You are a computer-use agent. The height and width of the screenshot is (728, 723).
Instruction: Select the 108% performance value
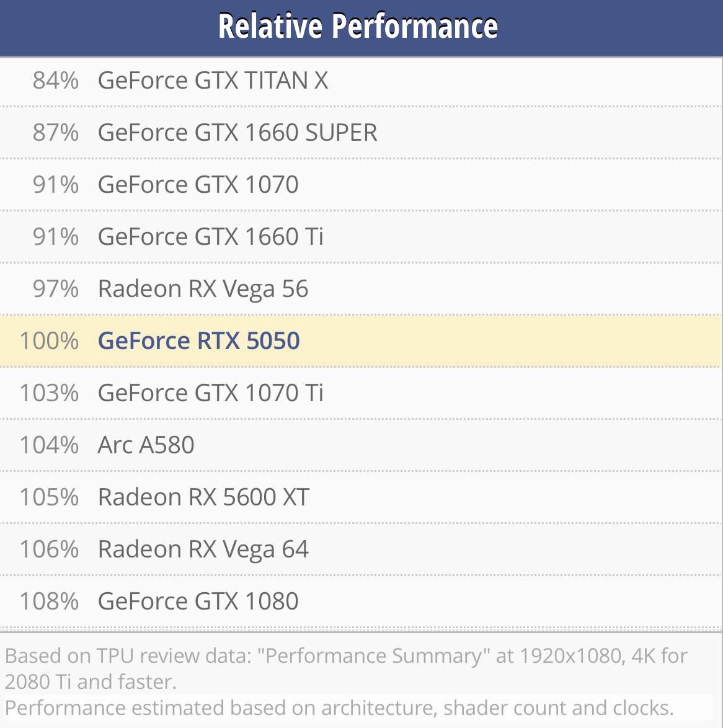point(49,601)
